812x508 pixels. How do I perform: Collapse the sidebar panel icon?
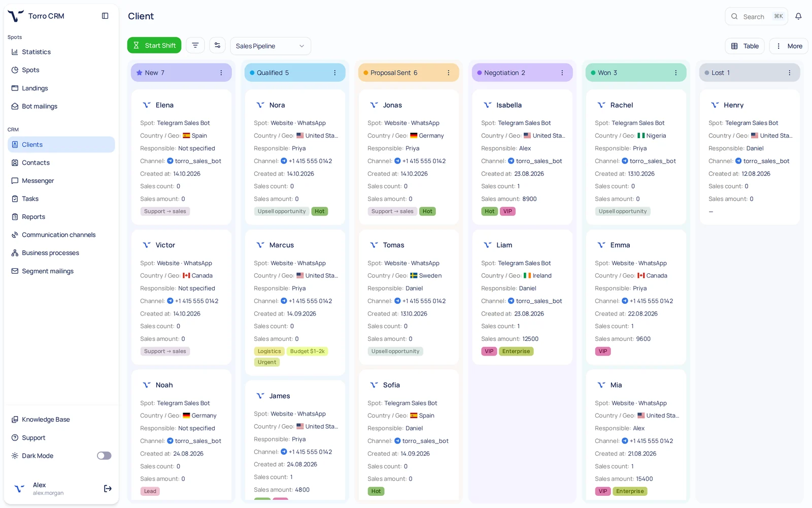[105, 16]
